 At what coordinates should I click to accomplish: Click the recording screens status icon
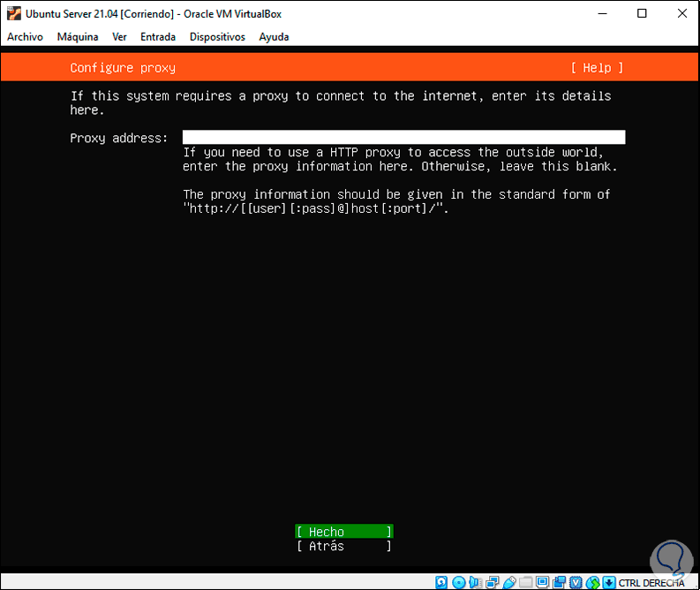point(559,582)
